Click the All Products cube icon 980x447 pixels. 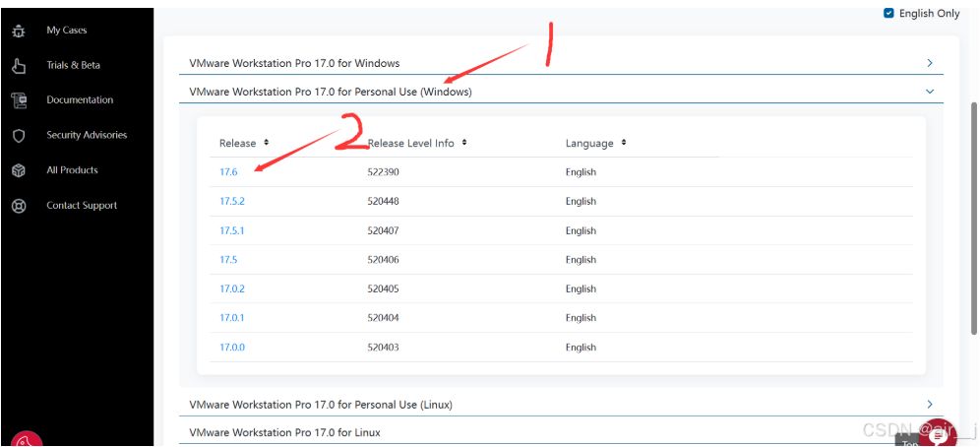coord(19,170)
